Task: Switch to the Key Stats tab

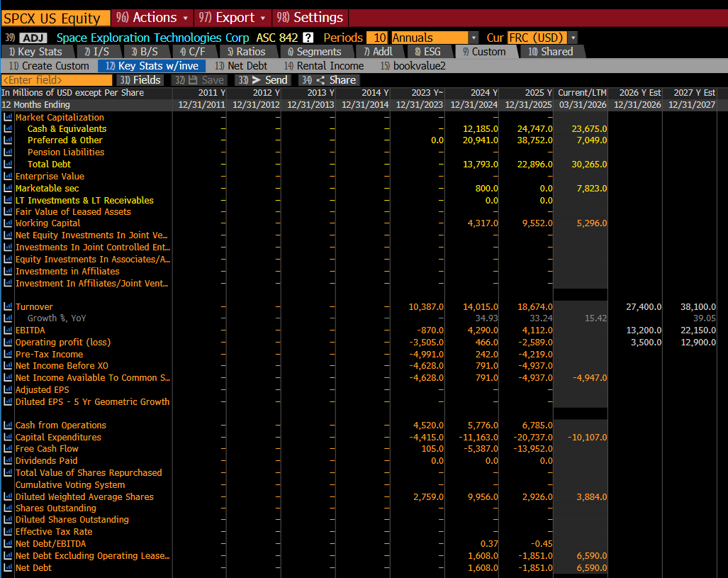Action: (x=35, y=52)
